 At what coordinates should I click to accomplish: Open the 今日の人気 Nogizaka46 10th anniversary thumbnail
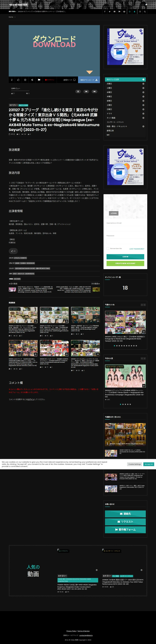point(125,376)
